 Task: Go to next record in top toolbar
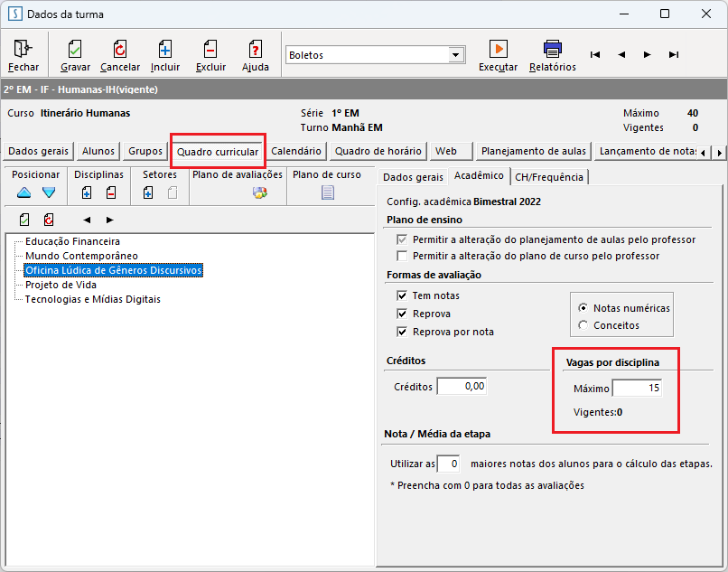click(648, 55)
